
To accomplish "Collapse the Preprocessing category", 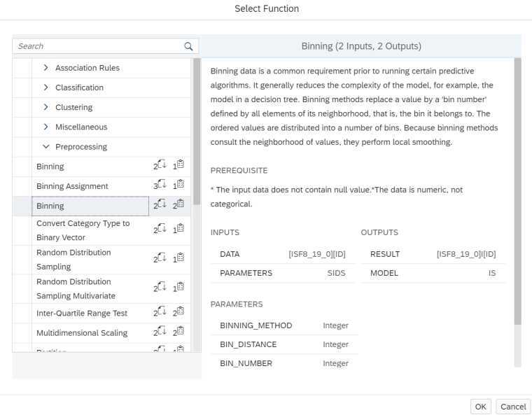I will tap(46, 147).
